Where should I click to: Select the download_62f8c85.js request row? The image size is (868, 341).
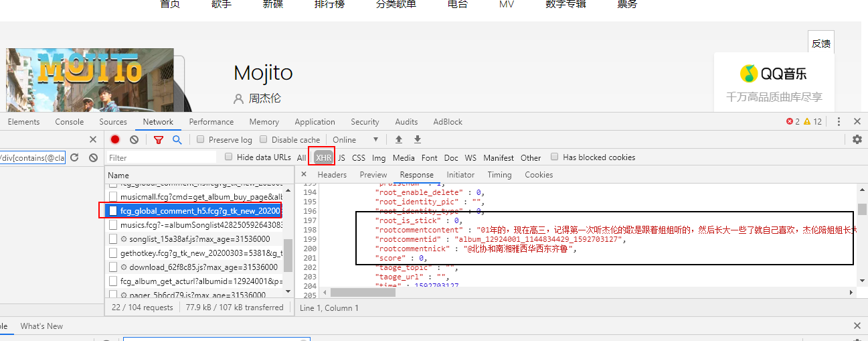195,267
